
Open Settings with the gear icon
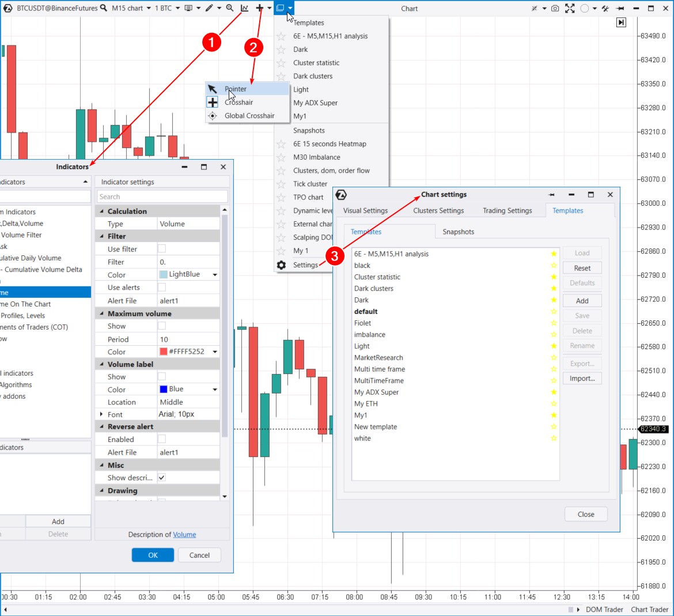click(281, 265)
